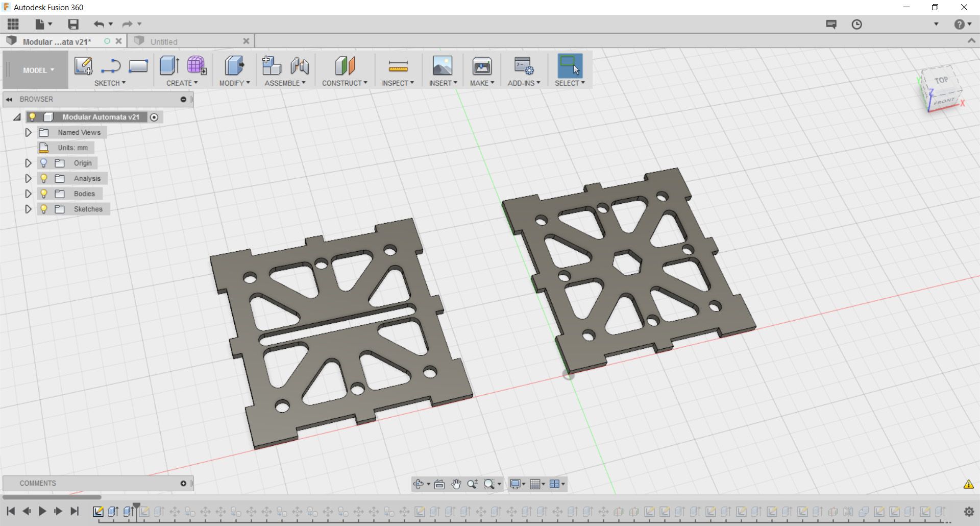This screenshot has width=980, height=526.
Task: Expand the Analysis folder in browser
Action: coord(29,178)
